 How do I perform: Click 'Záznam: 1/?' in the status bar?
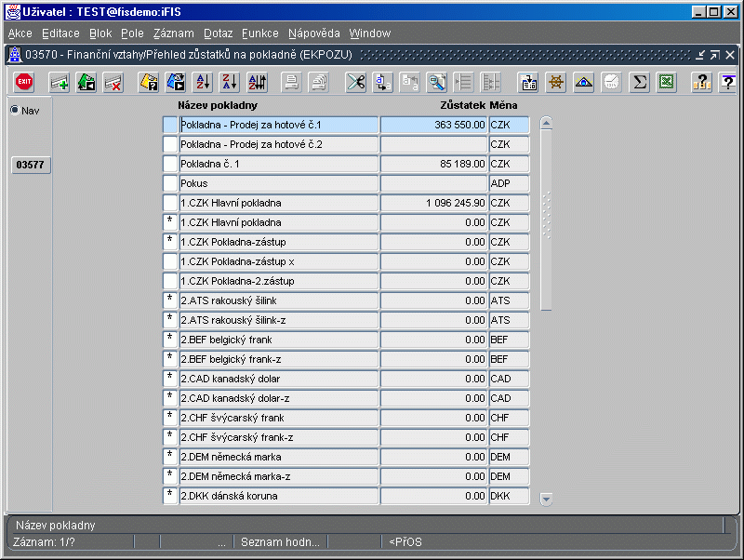pos(44,542)
